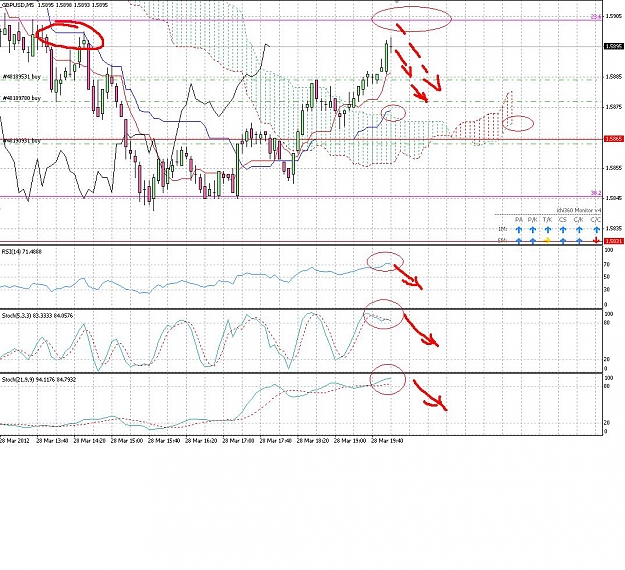Image resolution: width=625 pixels, height=570 pixels.
Task: Click the red price tag at the bottom of the main chart axis
Action: [x=614, y=241]
